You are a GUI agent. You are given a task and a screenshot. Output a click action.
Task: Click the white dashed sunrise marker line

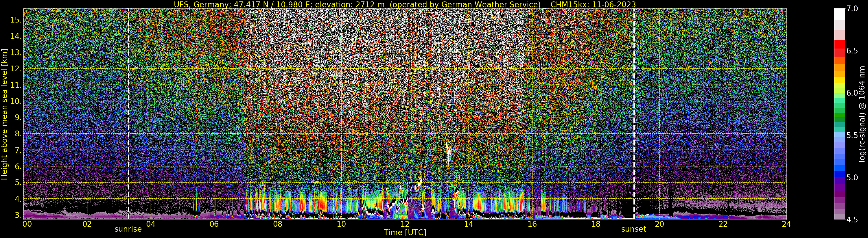(x=128, y=114)
